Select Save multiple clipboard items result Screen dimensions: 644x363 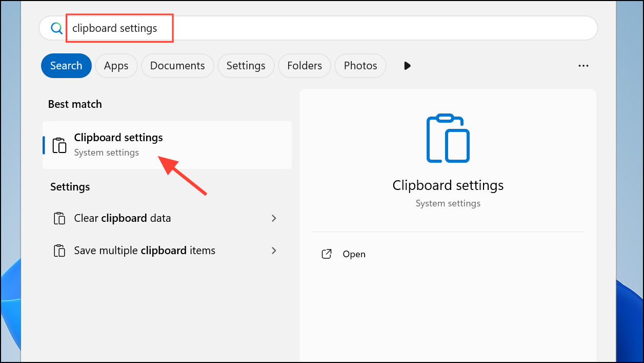(x=167, y=251)
